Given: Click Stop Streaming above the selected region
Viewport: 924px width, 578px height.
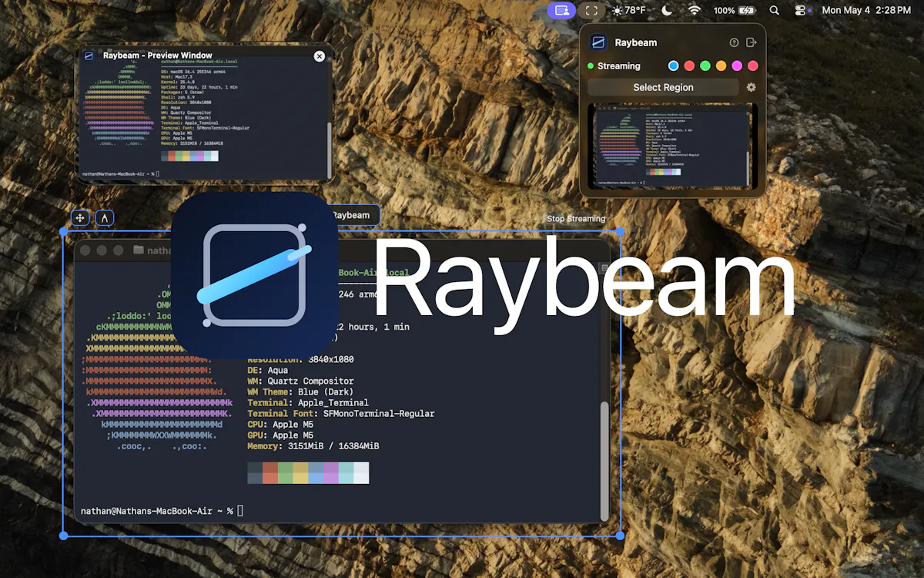Looking at the screenshot, I should click(x=576, y=219).
